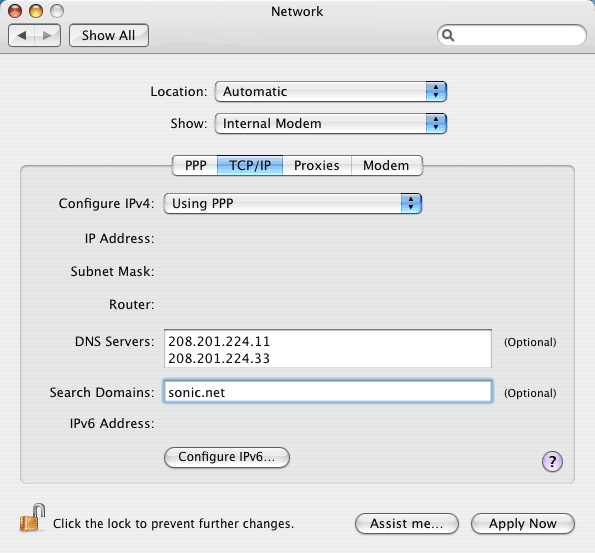The width and height of the screenshot is (595, 553).
Task: Switch to the PPP tab
Action: (195, 165)
